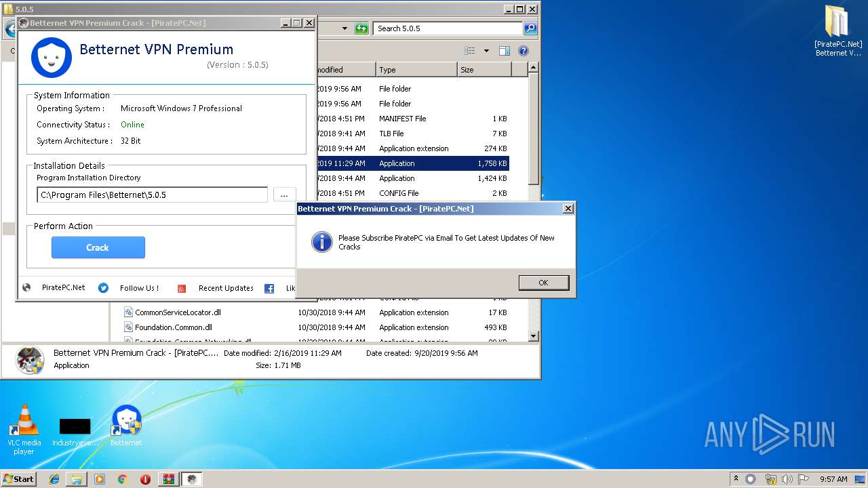The width and height of the screenshot is (868, 488).
Task: Click the network tray icon
Action: [770, 479]
